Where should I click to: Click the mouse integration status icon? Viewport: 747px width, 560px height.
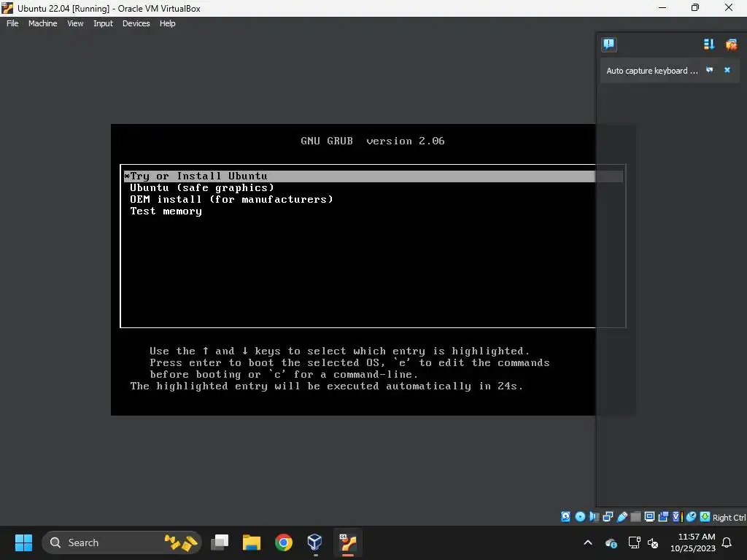point(692,517)
